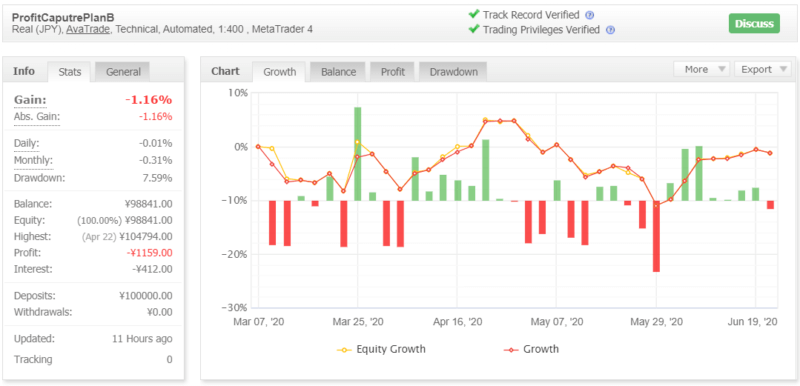The height and width of the screenshot is (386, 800).
Task: Click the Mar 07, '20 axis label
Action: click(x=258, y=322)
